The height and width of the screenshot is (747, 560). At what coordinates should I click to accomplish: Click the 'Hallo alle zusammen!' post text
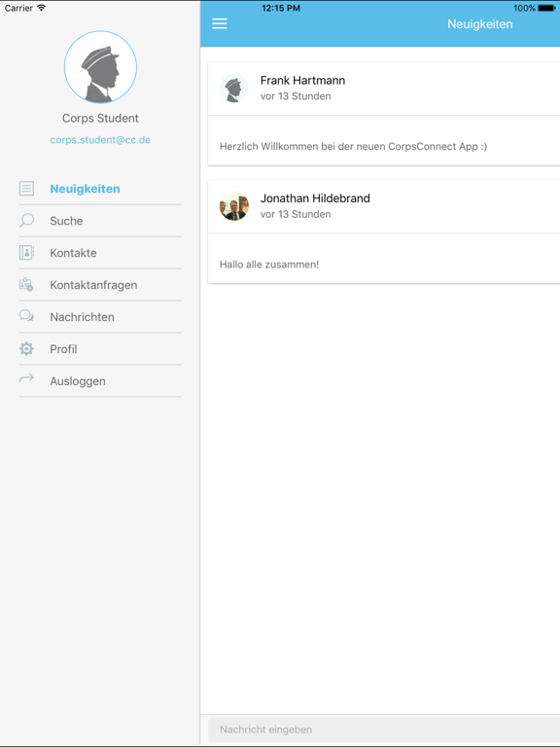(269, 265)
